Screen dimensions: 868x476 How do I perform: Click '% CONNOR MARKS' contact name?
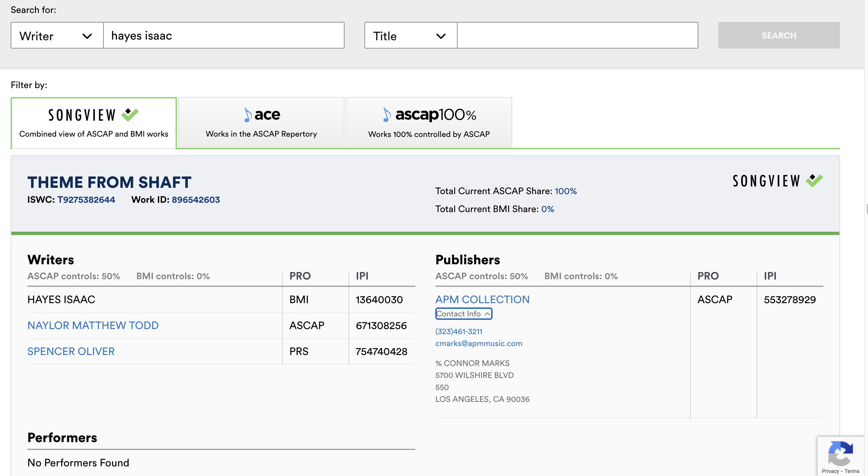(x=472, y=363)
